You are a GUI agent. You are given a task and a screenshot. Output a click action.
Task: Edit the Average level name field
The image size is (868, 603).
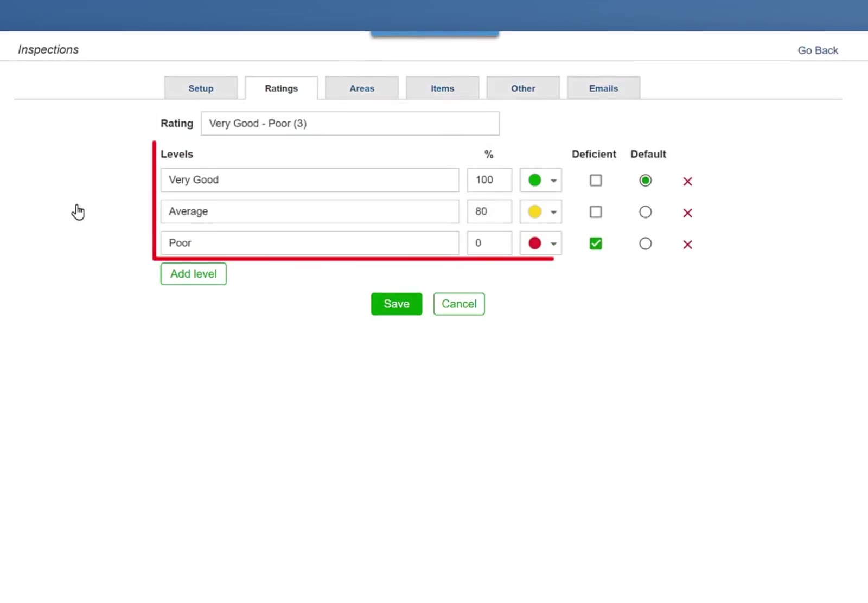pos(310,211)
